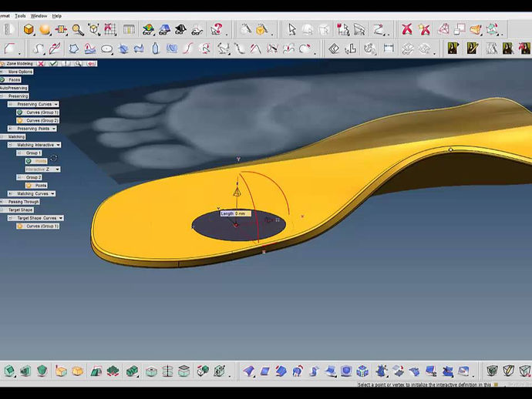Click the rainbow curvature analysis glasses icon

[x=148, y=29]
